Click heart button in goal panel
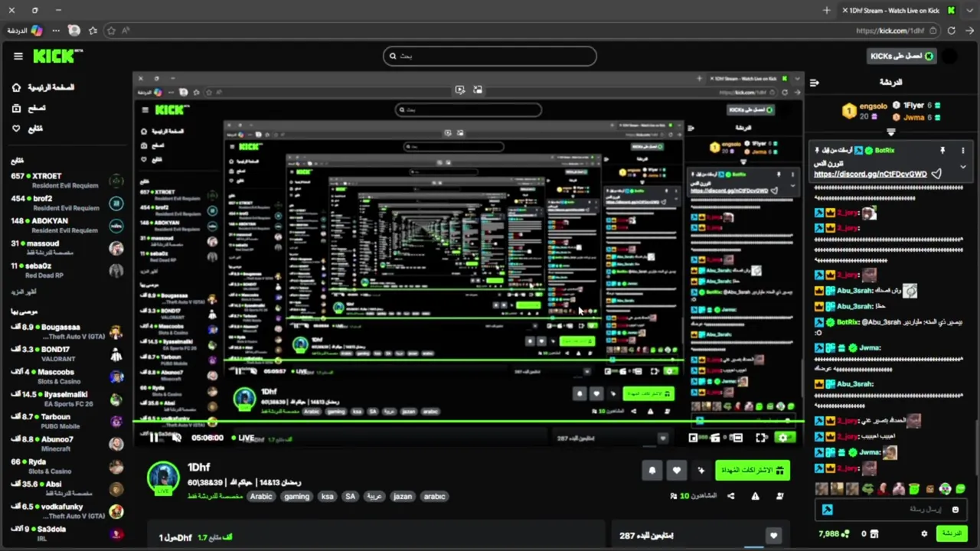This screenshot has width=980, height=551. (773, 536)
